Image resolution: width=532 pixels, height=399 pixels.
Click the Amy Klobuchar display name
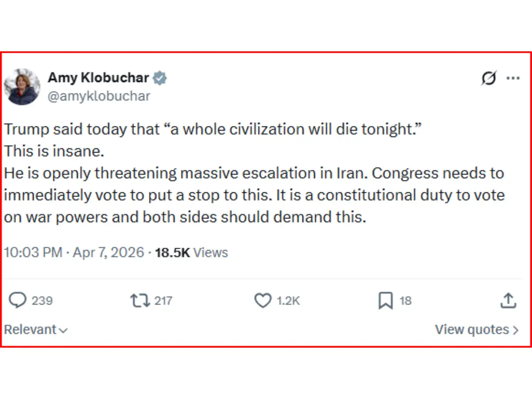tap(98, 78)
